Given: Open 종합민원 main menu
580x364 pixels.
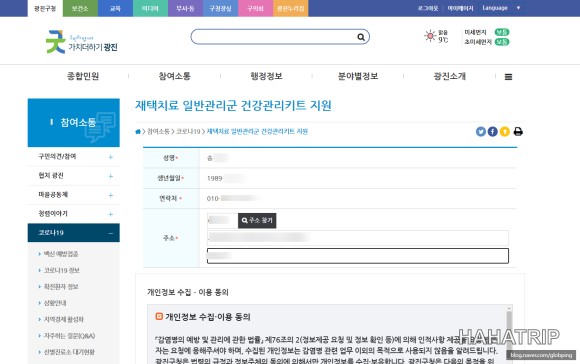Looking at the screenshot, I should pos(83,76).
